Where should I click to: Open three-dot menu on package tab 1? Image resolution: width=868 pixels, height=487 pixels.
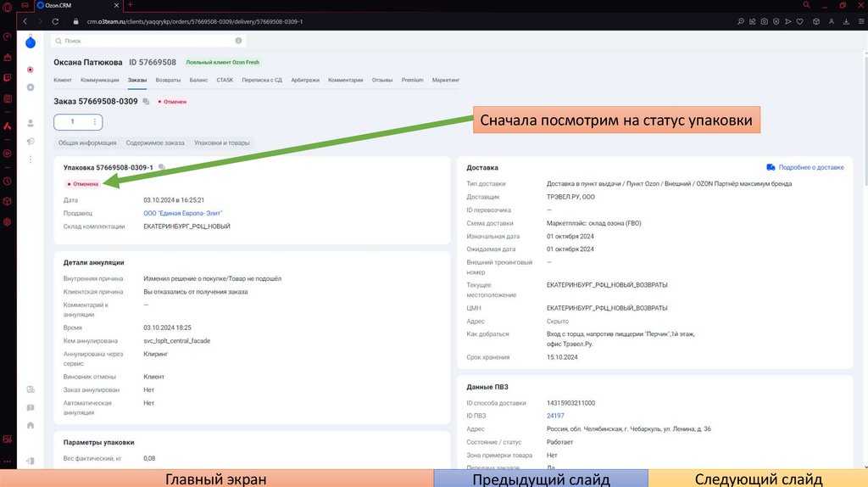pyautogui.click(x=95, y=122)
